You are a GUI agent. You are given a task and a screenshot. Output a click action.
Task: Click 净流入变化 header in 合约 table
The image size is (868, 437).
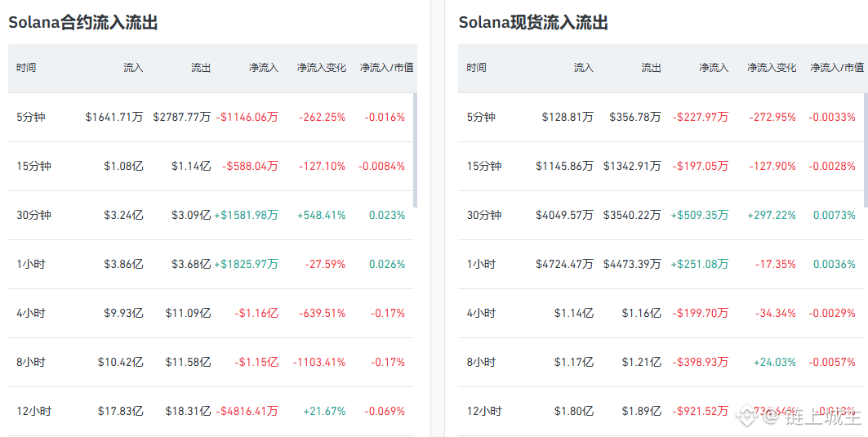pyautogui.click(x=321, y=68)
